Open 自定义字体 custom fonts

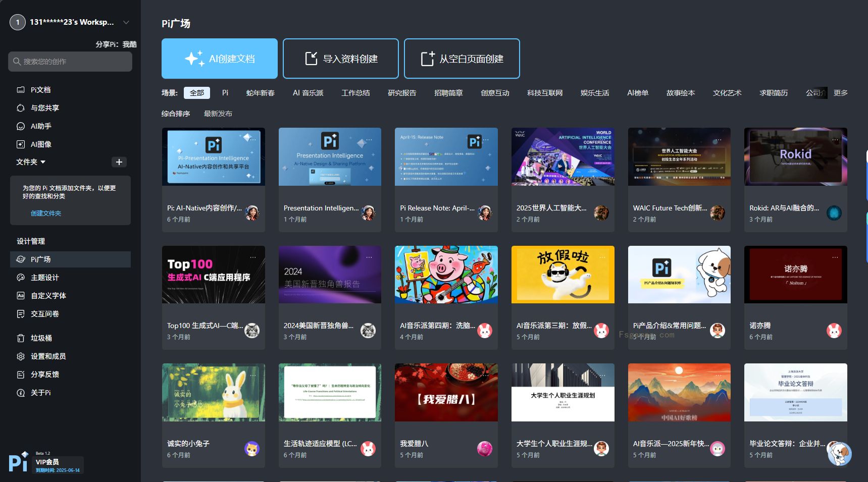tap(70, 296)
